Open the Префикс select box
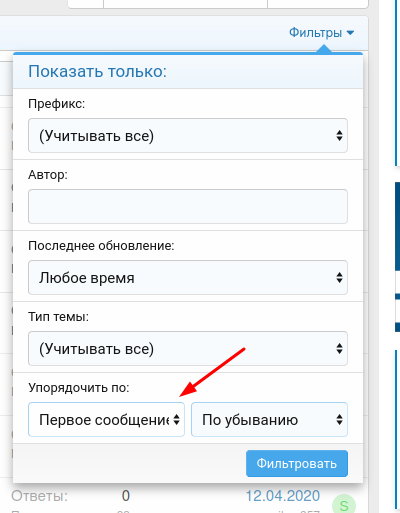The width and height of the screenshot is (400, 513). pyautogui.click(x=188, y=136)
